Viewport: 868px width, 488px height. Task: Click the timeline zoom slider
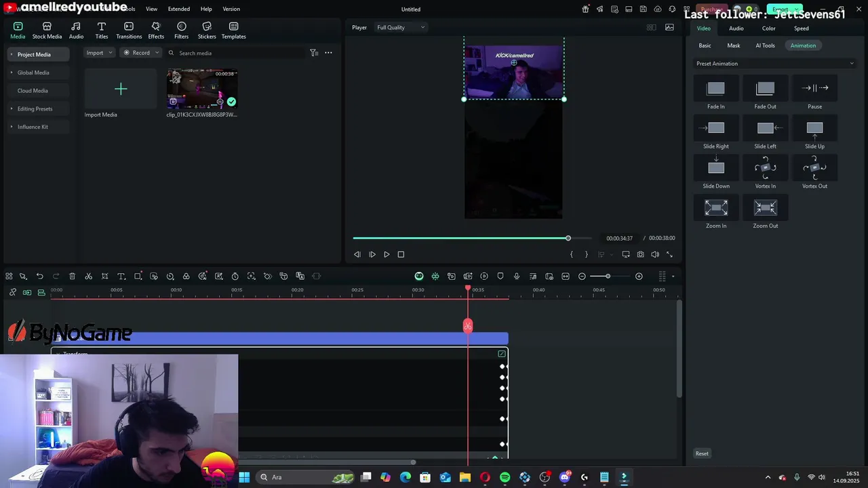point(608,276)
